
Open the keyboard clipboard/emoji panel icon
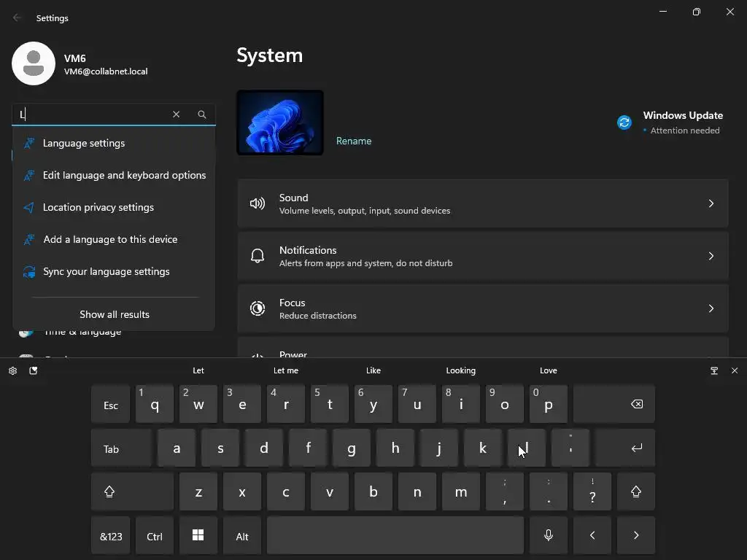coord(34,370)
